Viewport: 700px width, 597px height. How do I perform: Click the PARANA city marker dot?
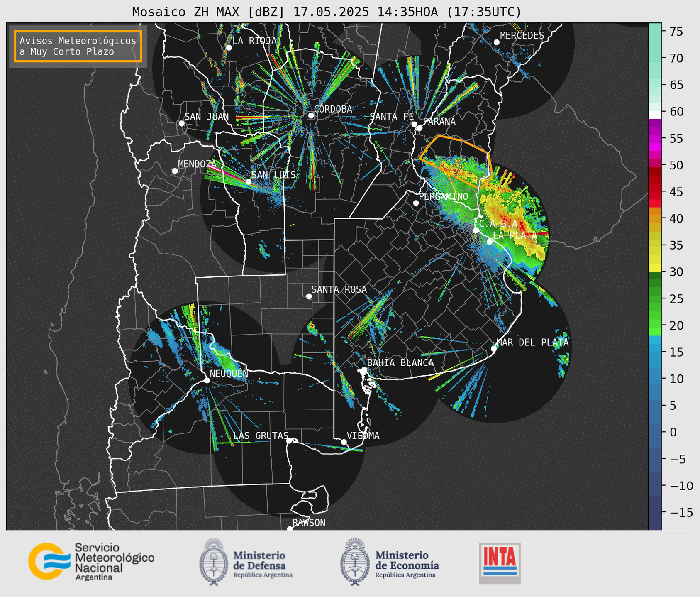(x=420, y=128)
